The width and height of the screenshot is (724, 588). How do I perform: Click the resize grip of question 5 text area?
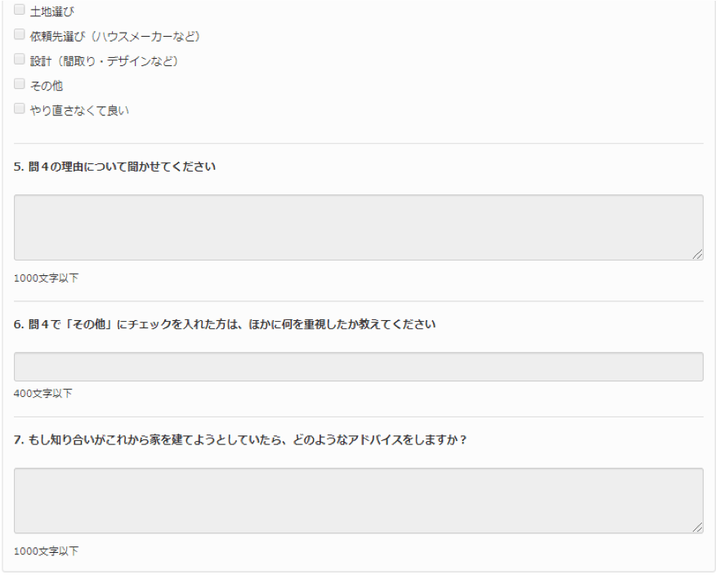(x=699, y=253)
